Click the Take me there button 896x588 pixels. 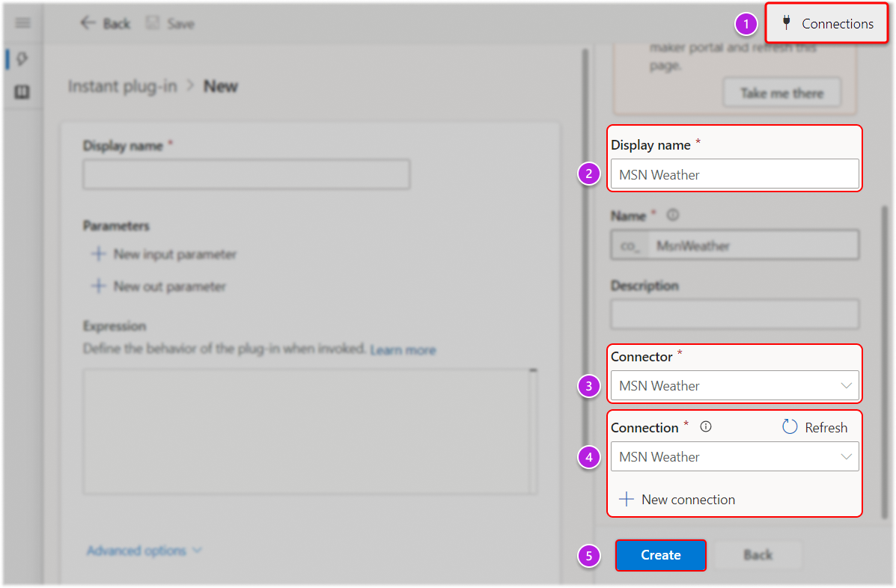click(781, 92)
